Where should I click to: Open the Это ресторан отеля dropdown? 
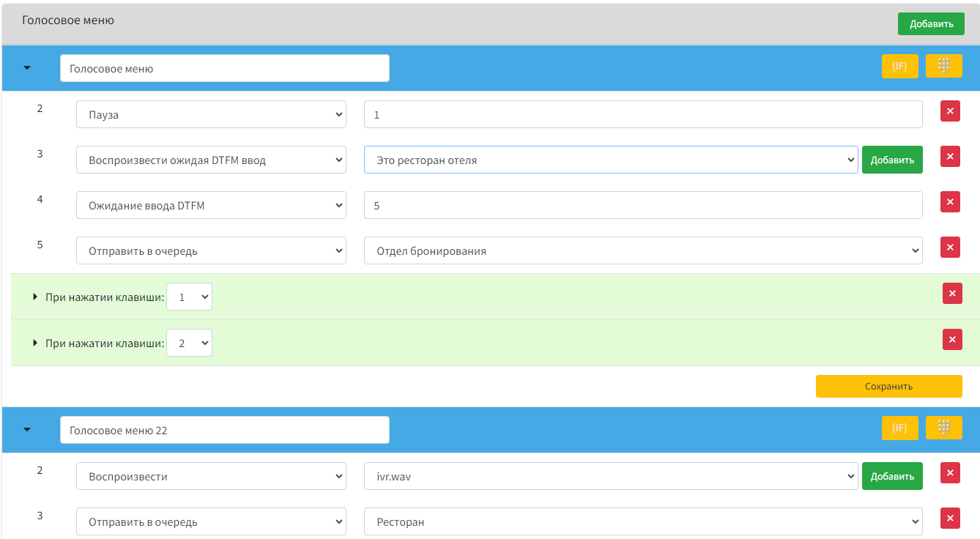click(611, 160)
